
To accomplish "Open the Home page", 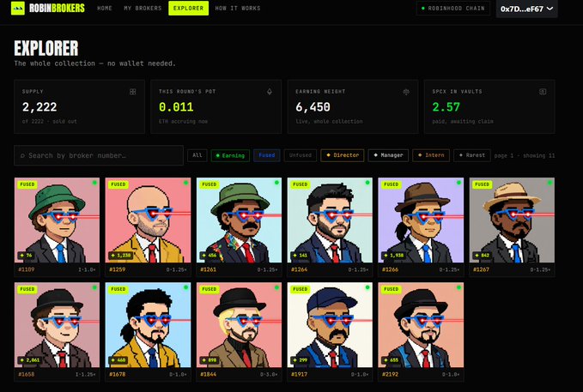I will (105, 9).
